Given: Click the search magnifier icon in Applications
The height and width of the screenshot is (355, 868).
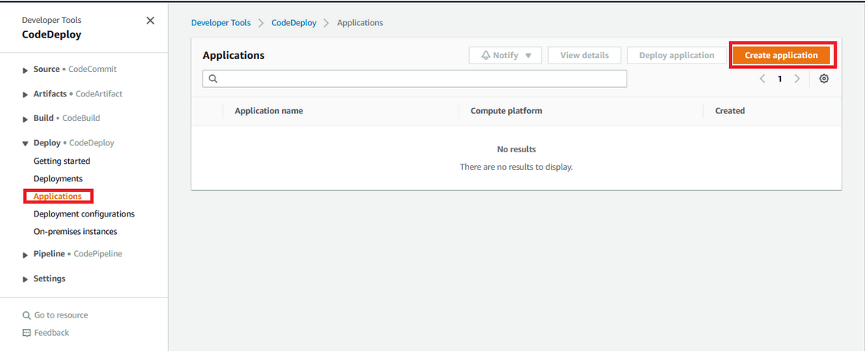Looking at the screenshot, I should point(213,79).
